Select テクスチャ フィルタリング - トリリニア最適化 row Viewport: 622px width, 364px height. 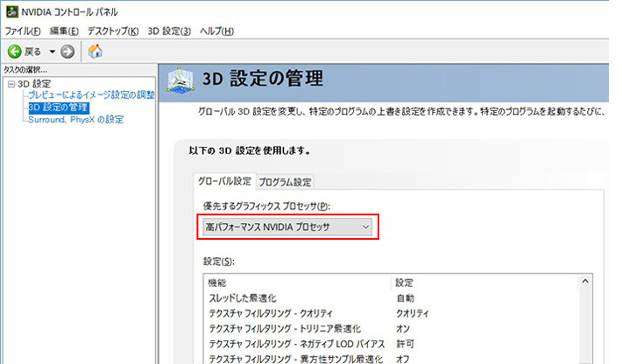point(392,329)
